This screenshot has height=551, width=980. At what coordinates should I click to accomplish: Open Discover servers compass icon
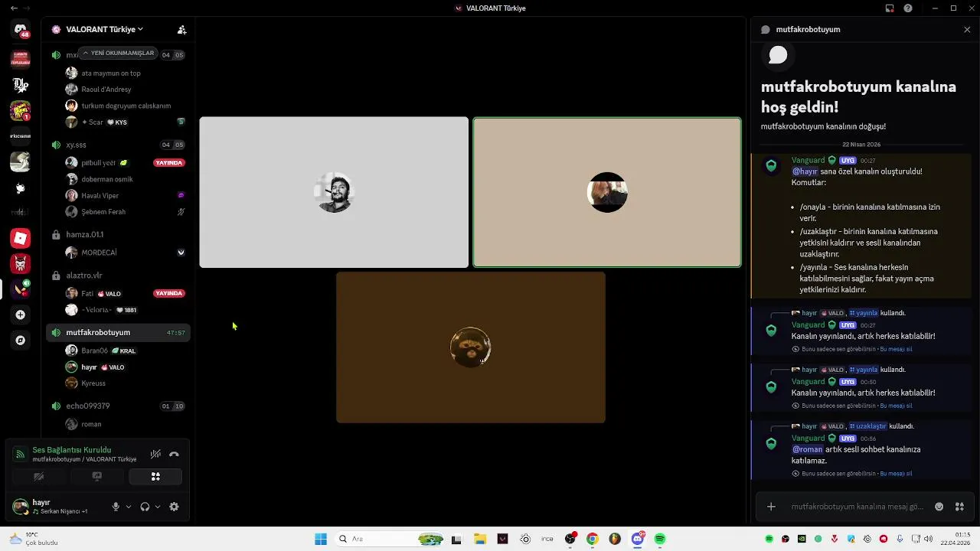coord(21,341)
